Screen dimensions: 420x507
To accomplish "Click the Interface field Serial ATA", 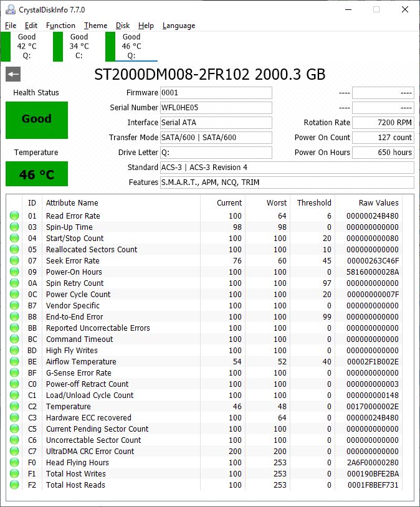I will coord(216,123).
